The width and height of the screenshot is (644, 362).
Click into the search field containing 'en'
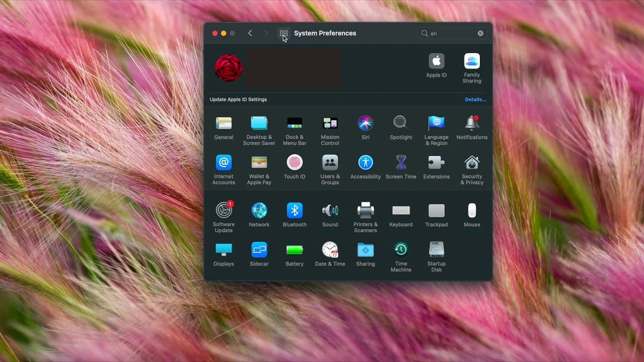point(452,33)
